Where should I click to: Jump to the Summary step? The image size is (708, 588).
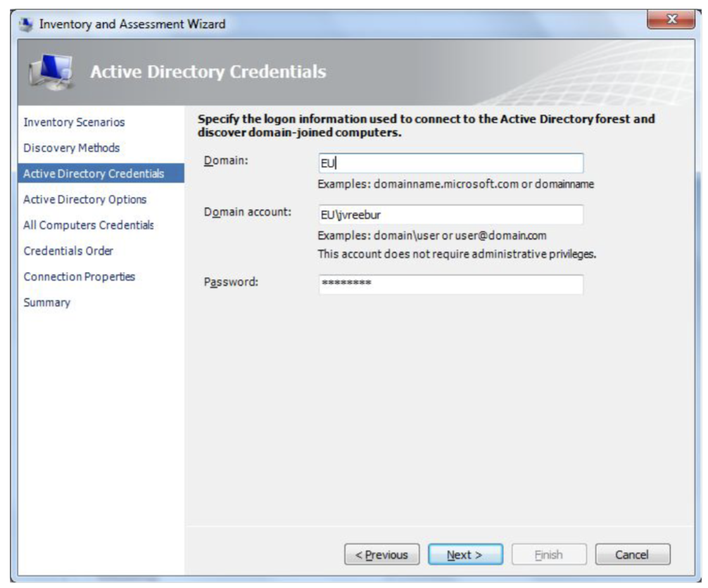point(47,302)
